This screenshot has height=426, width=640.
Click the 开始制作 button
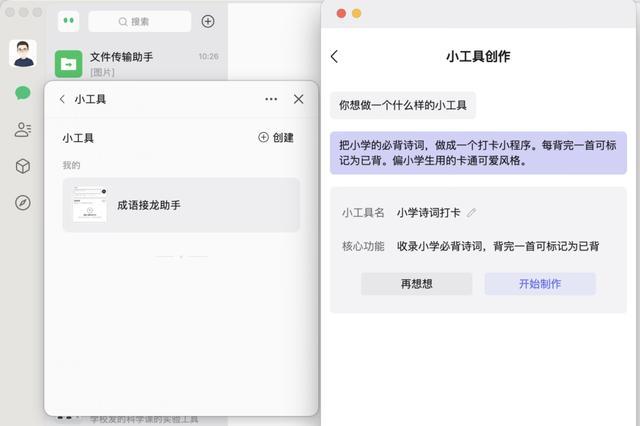[540, 284]
